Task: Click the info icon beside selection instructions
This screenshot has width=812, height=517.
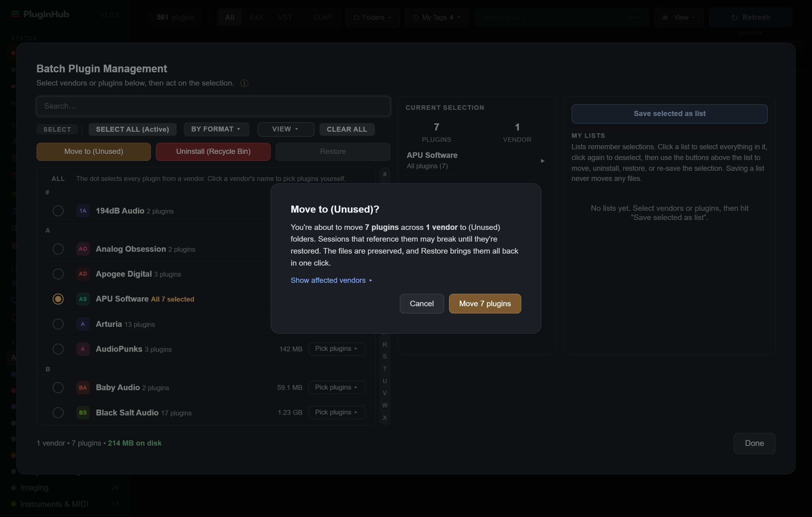Action: [x=244, y=83]
